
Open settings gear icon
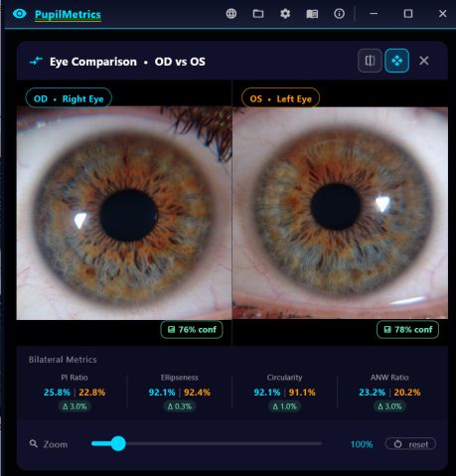pos(285,14)
